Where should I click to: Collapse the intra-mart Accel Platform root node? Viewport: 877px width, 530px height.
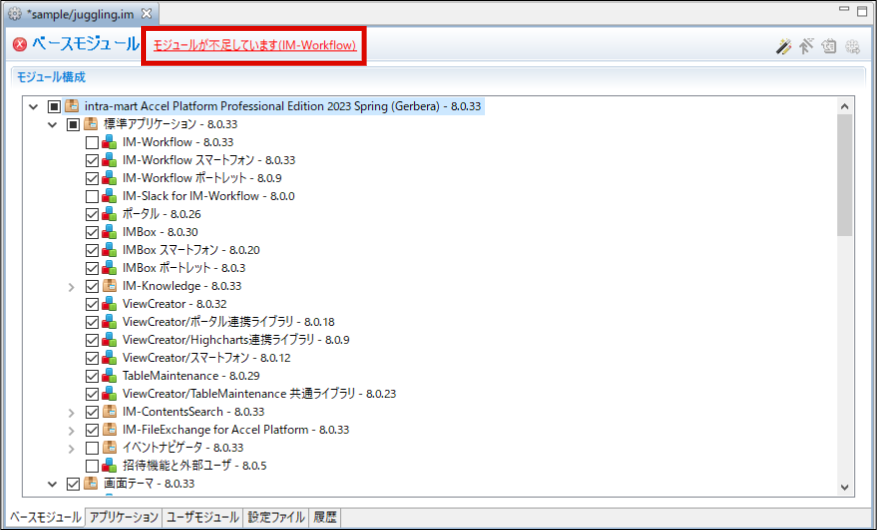(34, 106)
